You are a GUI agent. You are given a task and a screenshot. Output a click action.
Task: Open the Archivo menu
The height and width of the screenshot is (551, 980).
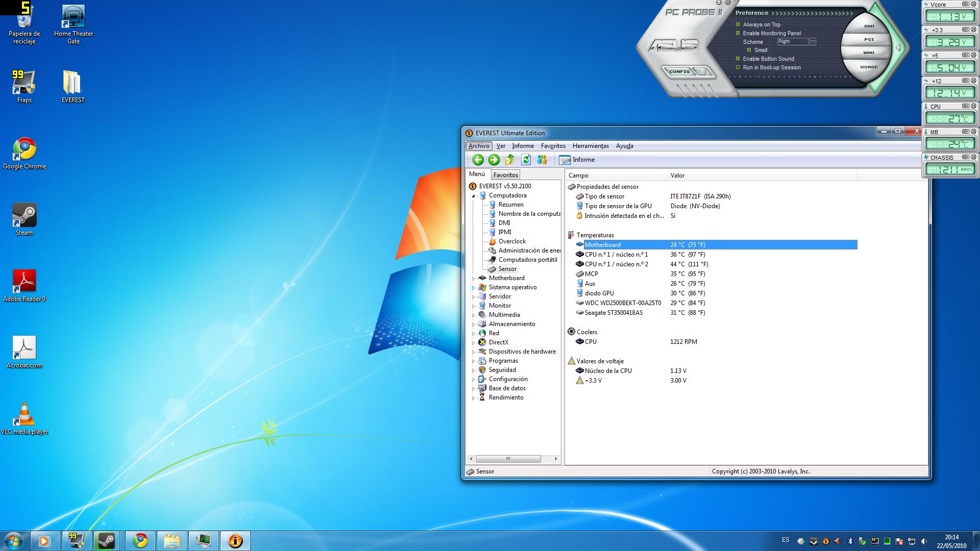pyautogui.click(x=479, y=146)
